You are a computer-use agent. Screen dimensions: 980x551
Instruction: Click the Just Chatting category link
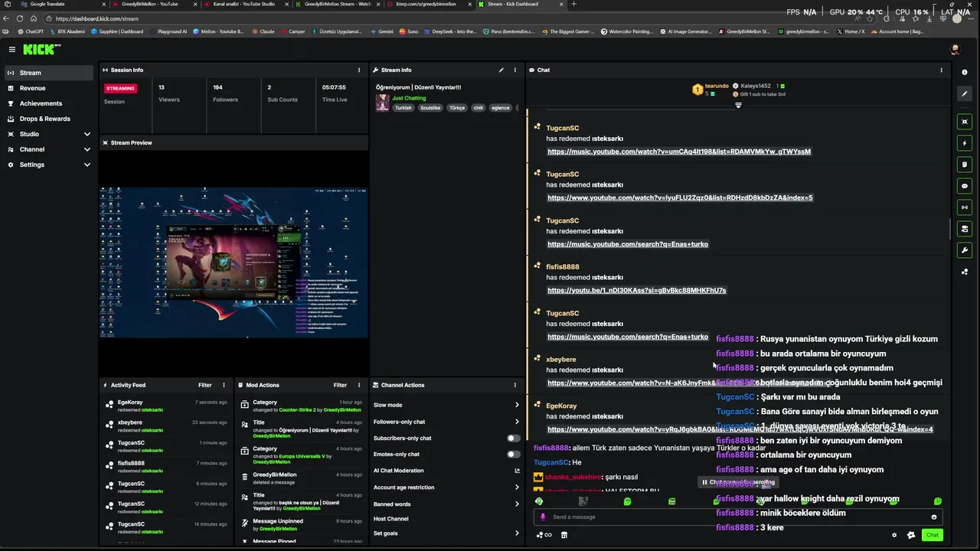click(409, 98)
